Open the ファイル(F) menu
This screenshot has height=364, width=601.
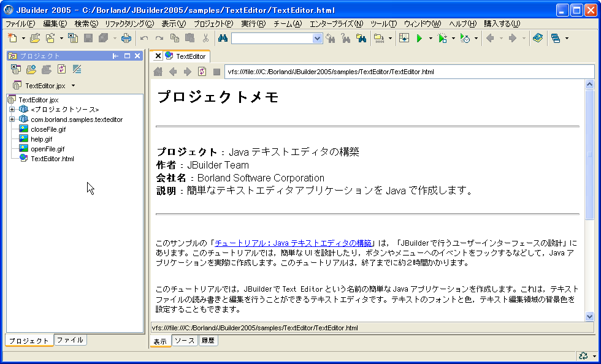pos(20,24)
